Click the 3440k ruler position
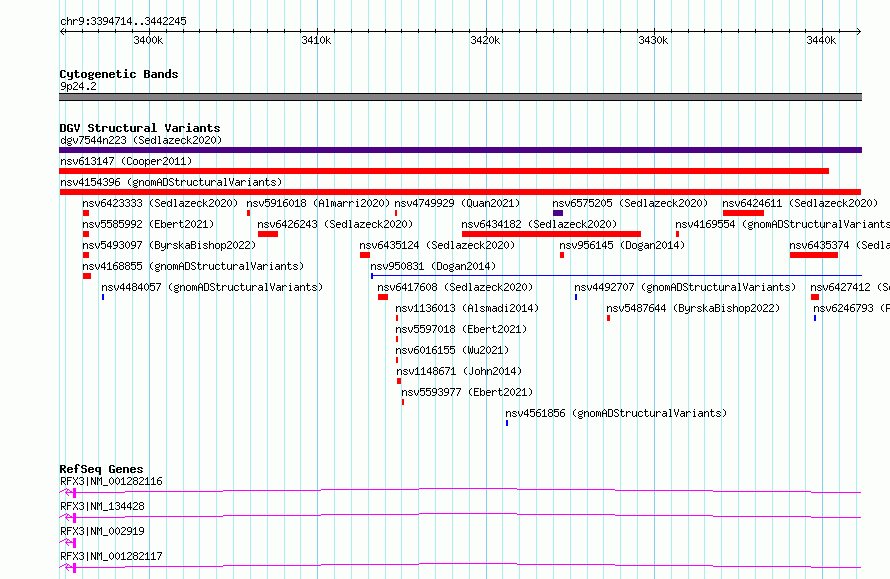 point(821,40)
